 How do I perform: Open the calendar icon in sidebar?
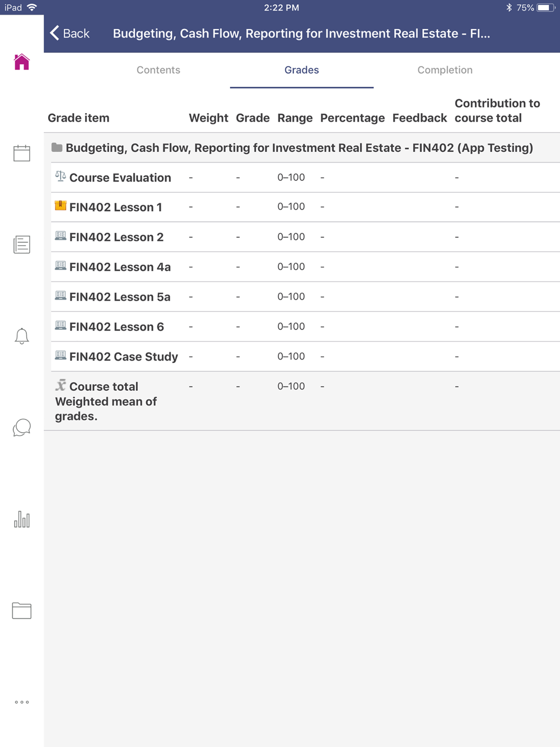tap(22, 153)
